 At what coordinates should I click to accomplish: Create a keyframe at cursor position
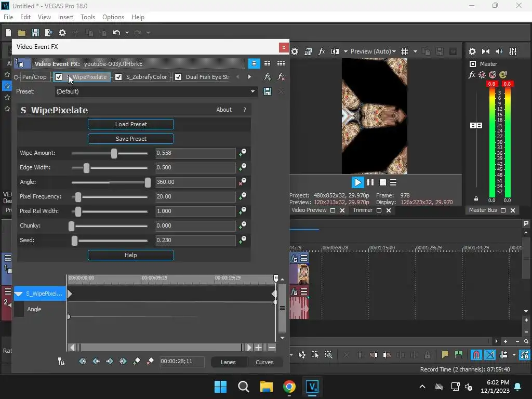coord(137,362)
